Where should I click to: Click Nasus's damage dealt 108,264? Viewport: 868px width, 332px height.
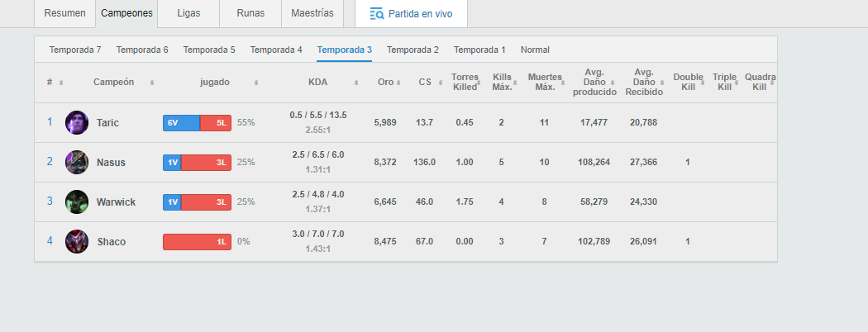(x=594, y=163)
